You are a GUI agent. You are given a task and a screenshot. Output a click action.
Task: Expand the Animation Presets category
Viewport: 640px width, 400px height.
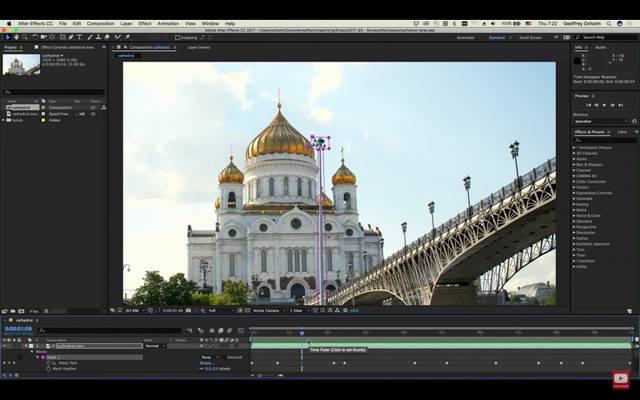point(575,147)
